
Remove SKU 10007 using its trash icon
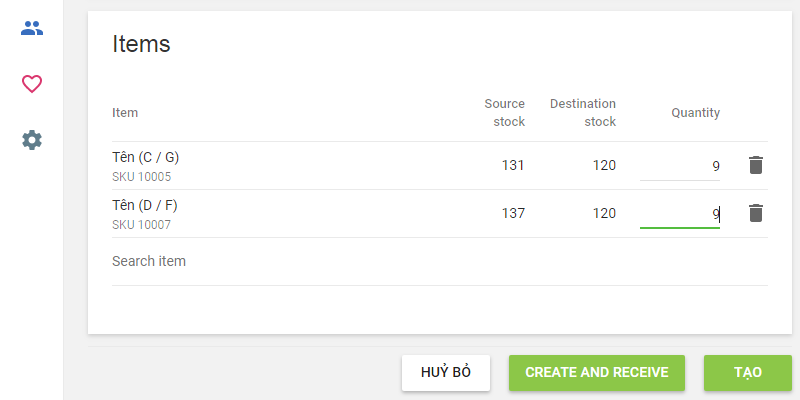tap(756, 213)
